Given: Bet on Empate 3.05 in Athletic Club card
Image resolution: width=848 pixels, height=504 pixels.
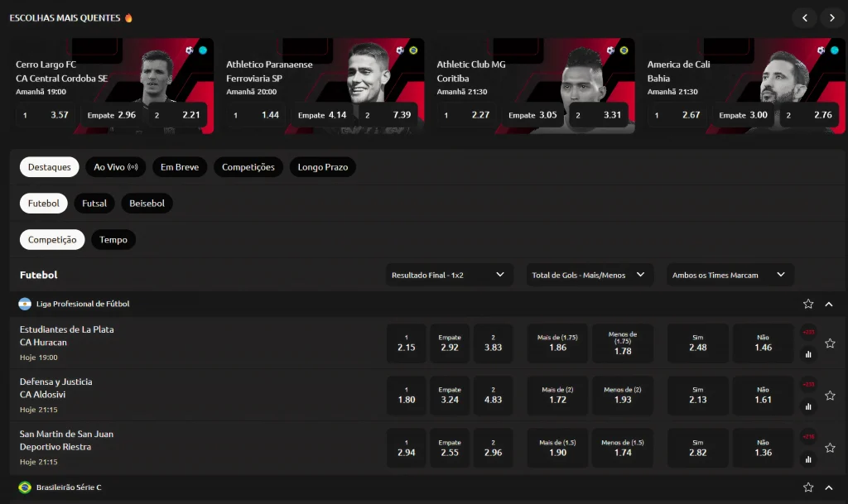Looking at the screenshot, I should click(532, 115).
